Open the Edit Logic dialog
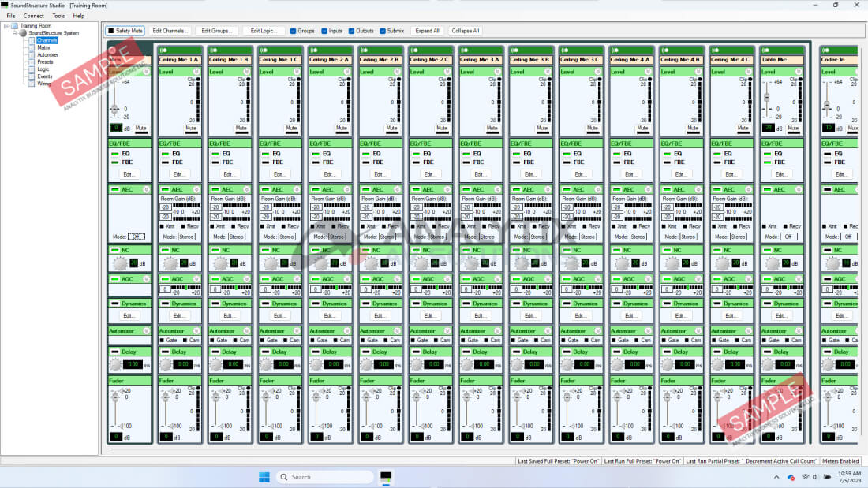 [263, 31]
